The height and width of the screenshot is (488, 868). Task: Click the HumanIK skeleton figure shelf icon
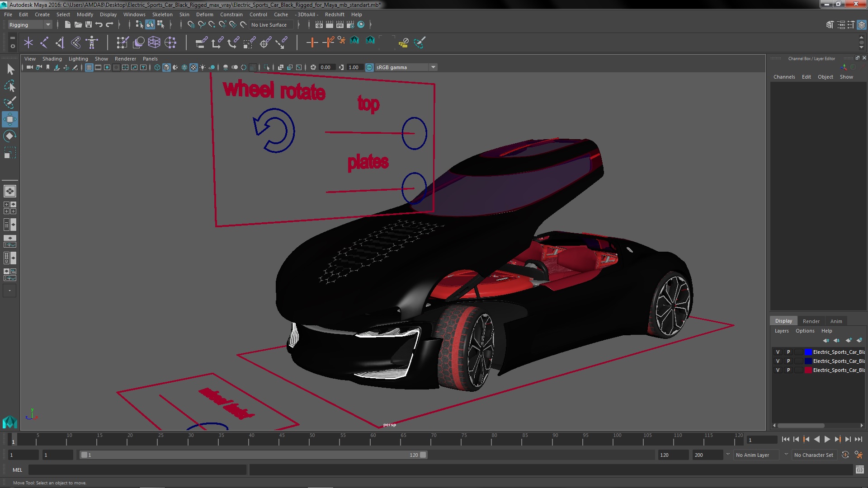[x=92, y=42]
